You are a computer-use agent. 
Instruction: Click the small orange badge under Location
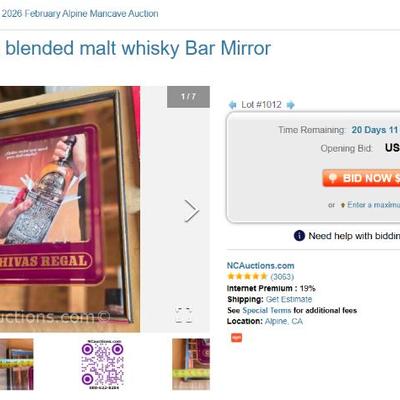pyautogui.click(x=237, y=338)
